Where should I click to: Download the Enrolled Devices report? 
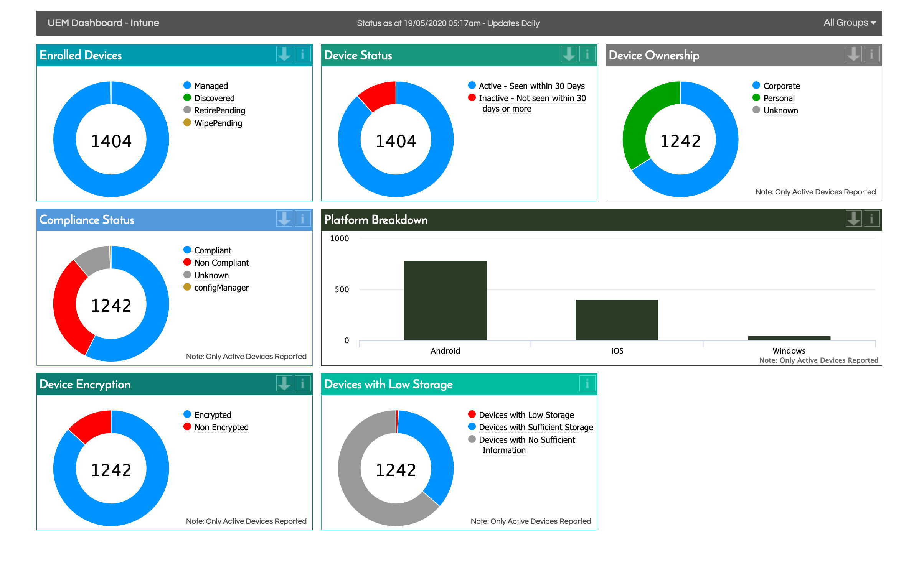click(x=284, y=54)
